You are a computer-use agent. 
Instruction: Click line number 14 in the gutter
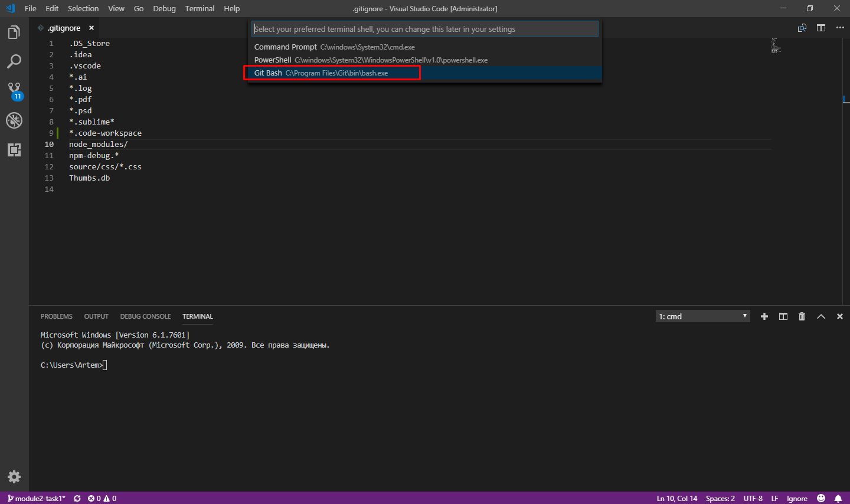click(x=49, y=189)
